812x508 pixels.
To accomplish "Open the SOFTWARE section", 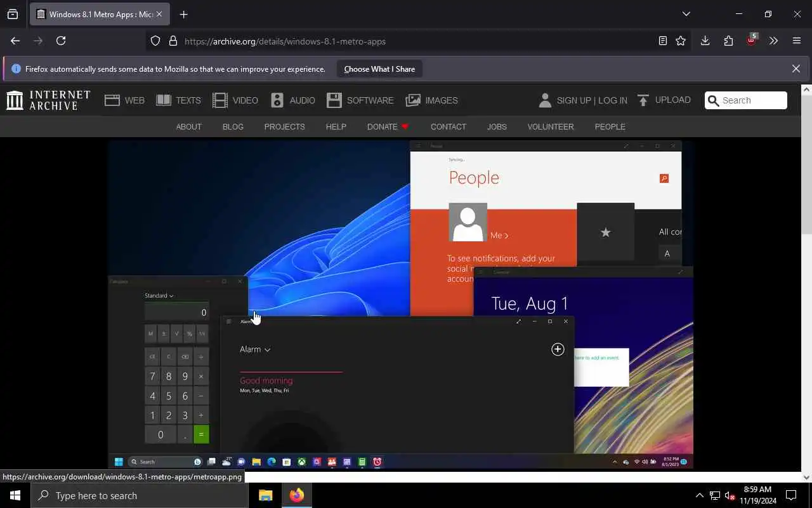I will click(x=360, y=100).
